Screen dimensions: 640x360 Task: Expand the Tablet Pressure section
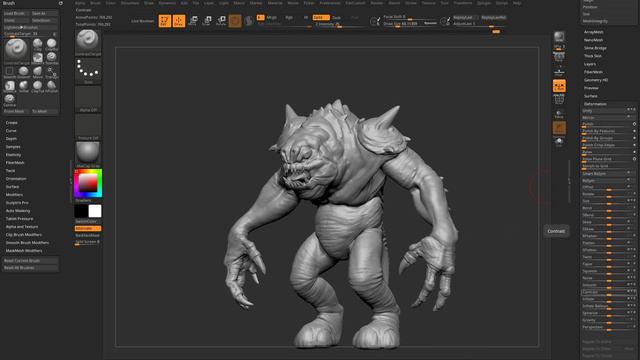[x=20, y=219]
